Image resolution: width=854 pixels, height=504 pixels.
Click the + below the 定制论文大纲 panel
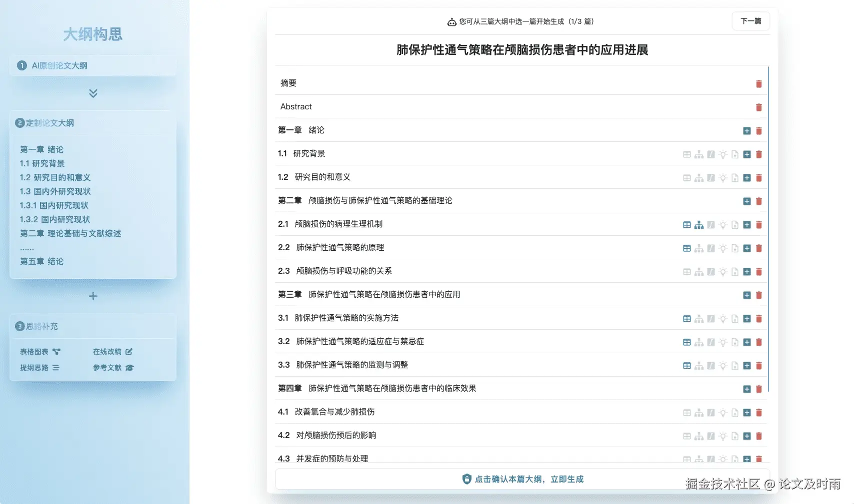(x=92, y=296)
